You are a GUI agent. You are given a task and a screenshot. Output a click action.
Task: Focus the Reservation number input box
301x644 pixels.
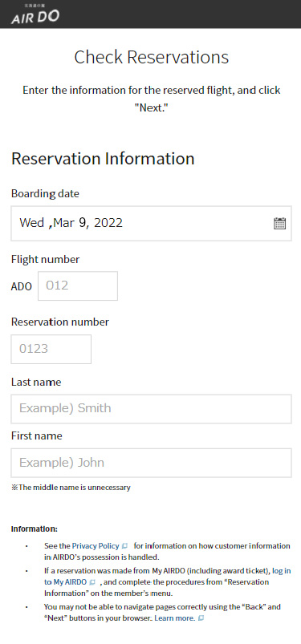click(x=51, y=349)
